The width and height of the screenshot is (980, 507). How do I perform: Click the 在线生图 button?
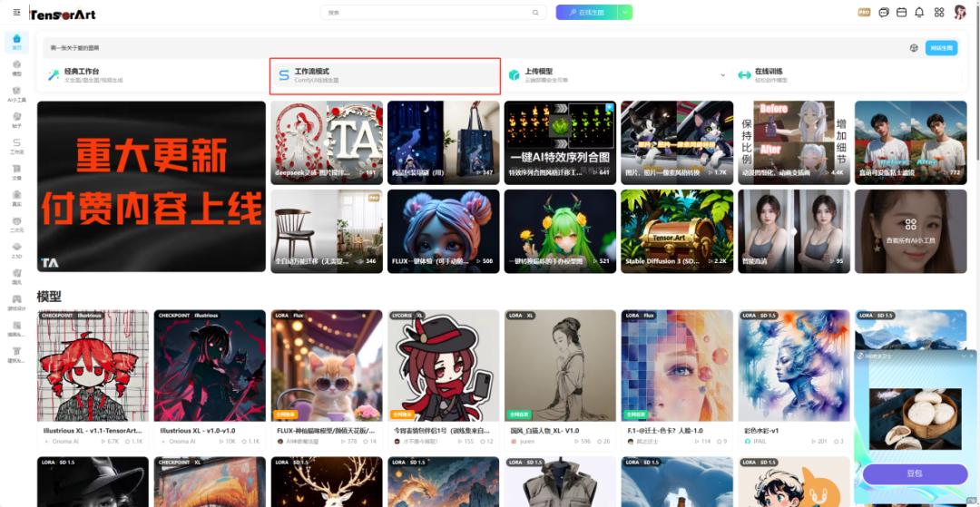click(586, 13)
